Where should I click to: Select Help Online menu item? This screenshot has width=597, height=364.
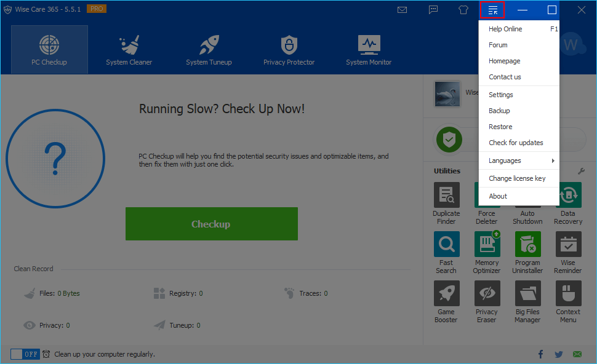point(519,29)
